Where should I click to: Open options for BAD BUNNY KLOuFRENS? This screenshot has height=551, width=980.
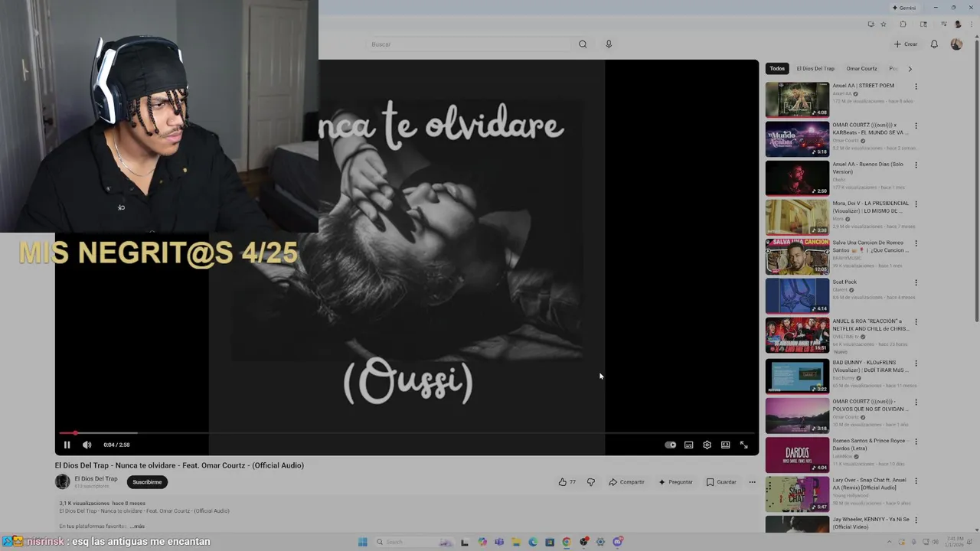click(916, 363)
